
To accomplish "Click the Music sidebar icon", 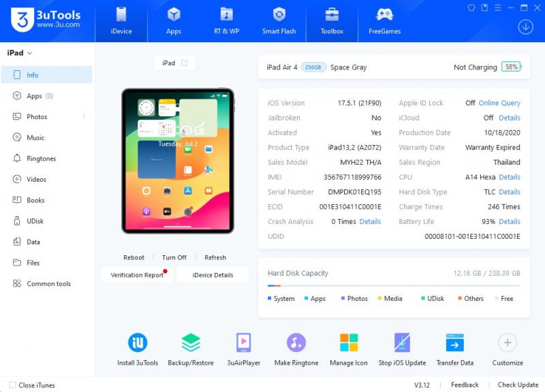I will coord(16,137).
